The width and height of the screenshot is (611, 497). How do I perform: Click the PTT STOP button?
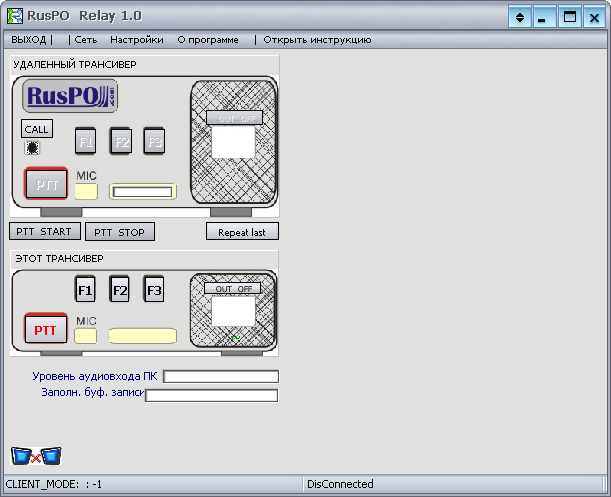[x=120, y=232]
